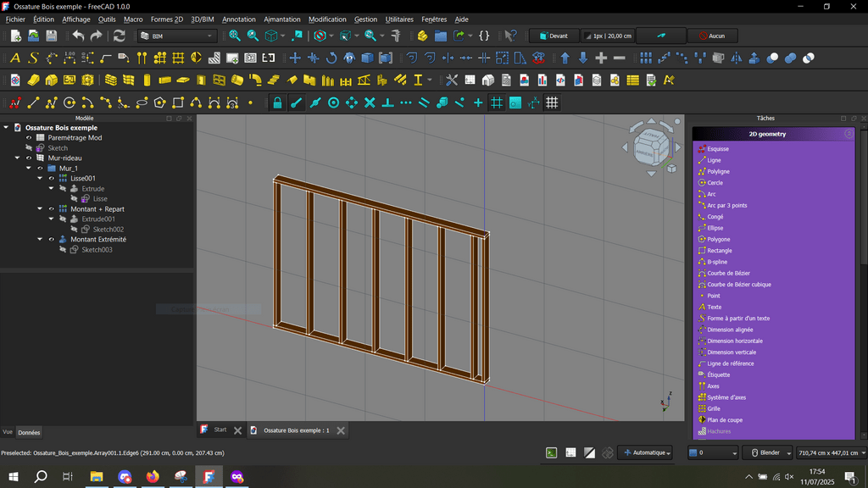Select the Draft Line tool in toolbar
Screen dimensions: 868x488
coord(33,103)
